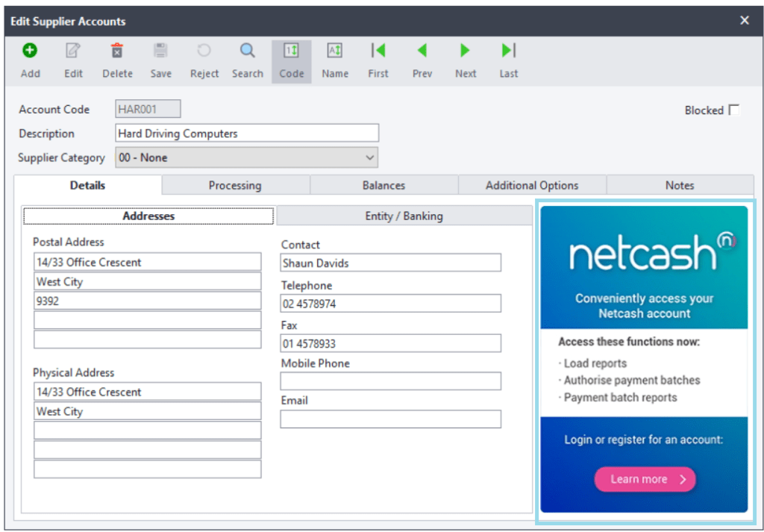Jump to Last record arrow
The height and width of the screenshot is (532, 764).
pos(509,50)
